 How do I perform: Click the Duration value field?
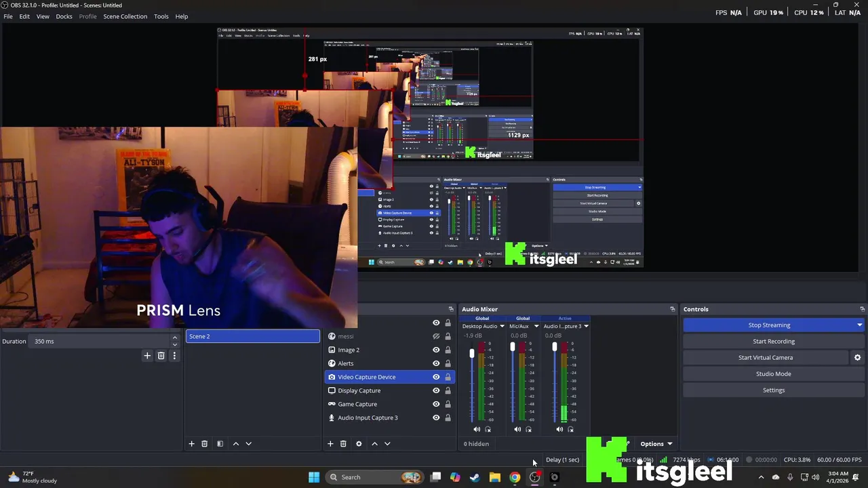click(100, 341)
